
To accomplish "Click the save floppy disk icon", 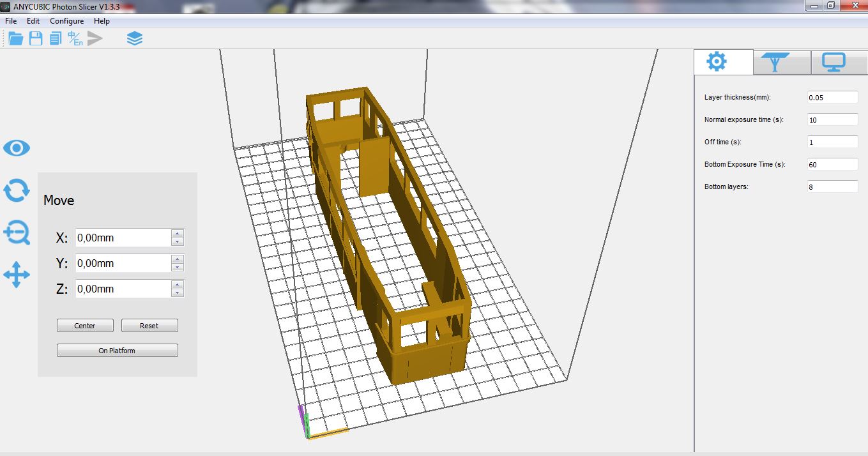I will coord(36,39).
